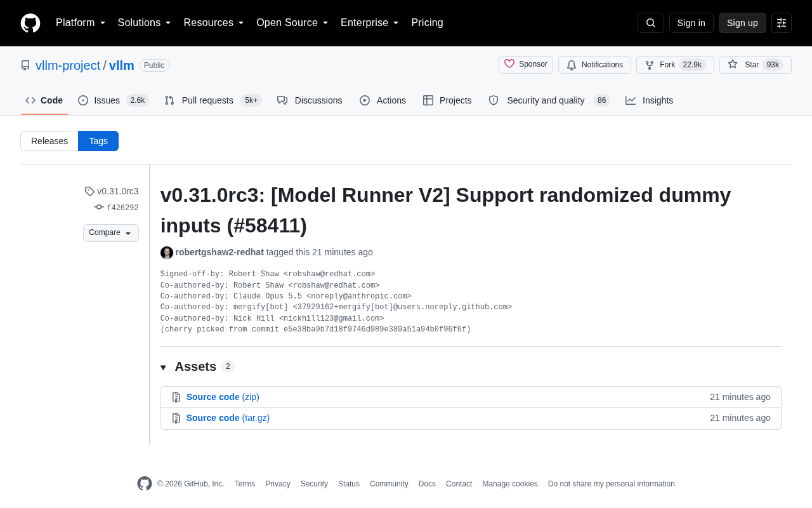Open the Projects tab
The width and height of the screenshot is (812, 508).
tap(447, 100)
